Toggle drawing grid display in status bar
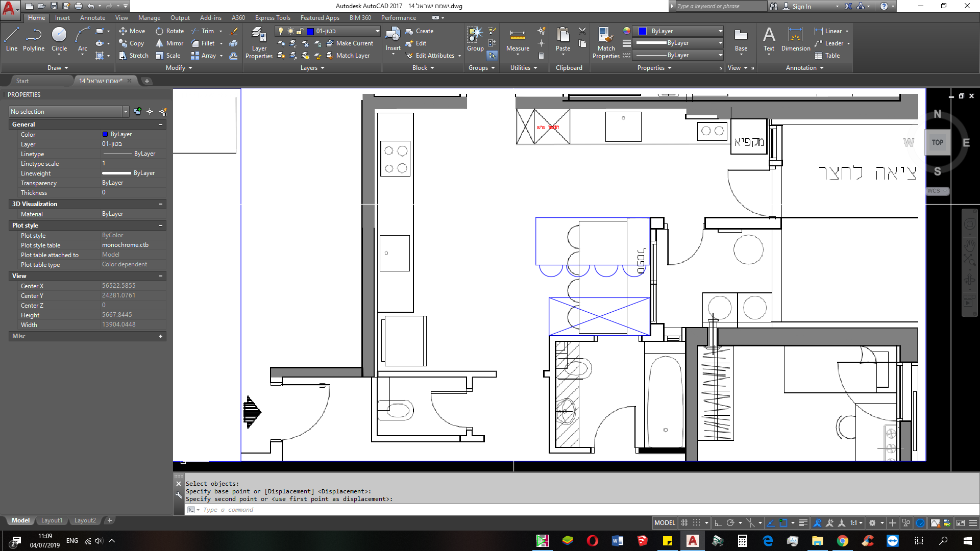Image resolution: width=980 pixels, height=551 pixels. point(684,523)
